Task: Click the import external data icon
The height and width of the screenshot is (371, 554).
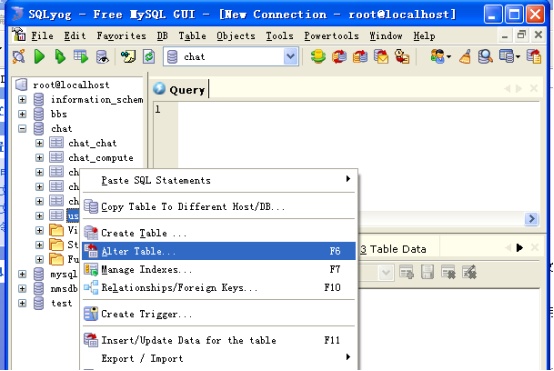Action: click(x=360, y=57)
